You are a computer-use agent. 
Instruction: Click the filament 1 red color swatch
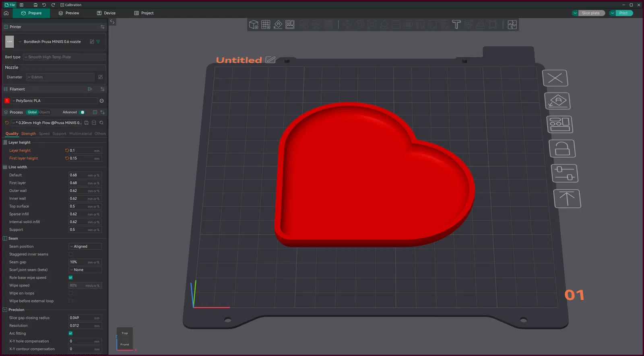point(7,101)
